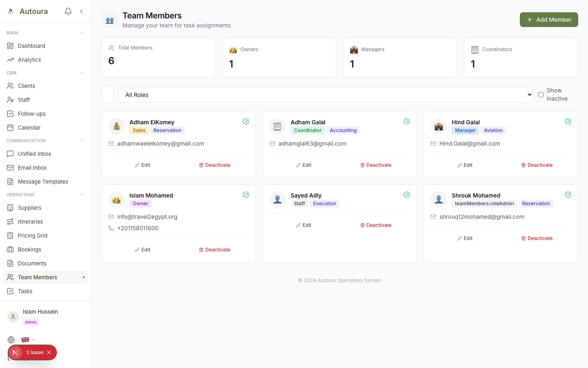Open the Clients page
The image size is (588, 368).
45,86
